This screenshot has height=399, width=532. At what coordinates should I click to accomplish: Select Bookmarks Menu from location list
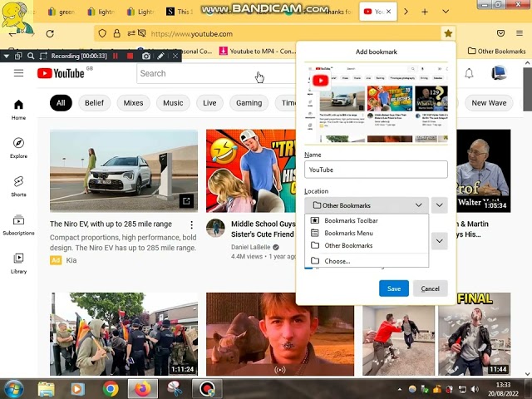(367, 233)
